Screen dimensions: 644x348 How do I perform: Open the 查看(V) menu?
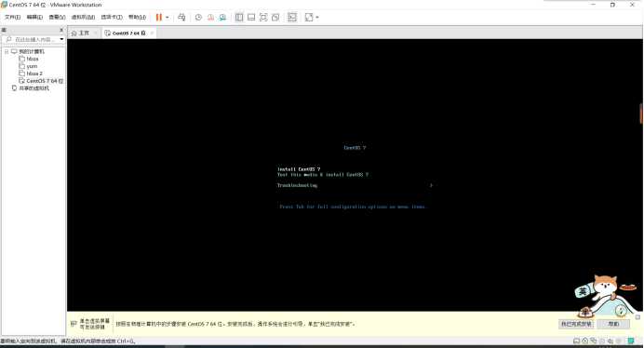point(57,17)
